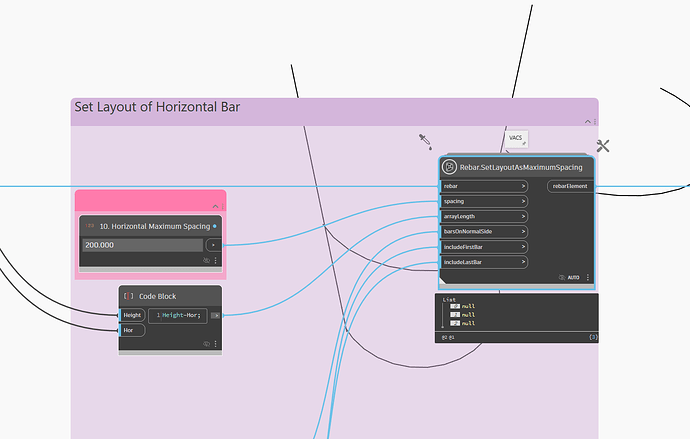Click the Rebar node's bottom-left warning corner flag

tap(442, 281)
